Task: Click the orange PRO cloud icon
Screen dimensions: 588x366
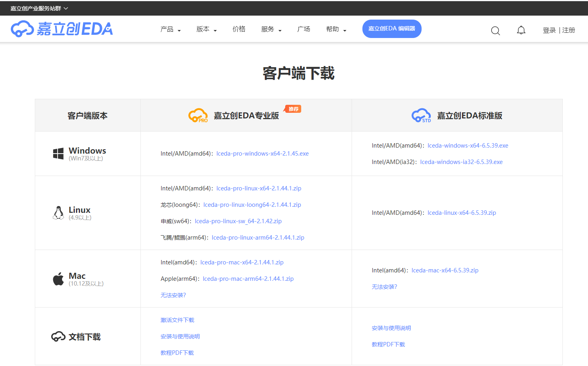Action: 198,116
